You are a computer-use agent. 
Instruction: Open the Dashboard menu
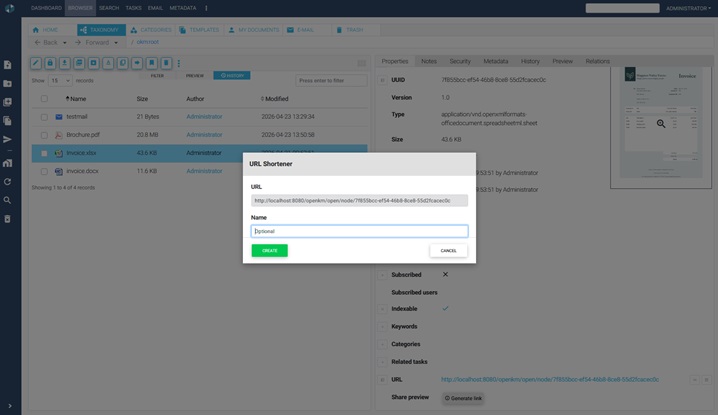46,8
